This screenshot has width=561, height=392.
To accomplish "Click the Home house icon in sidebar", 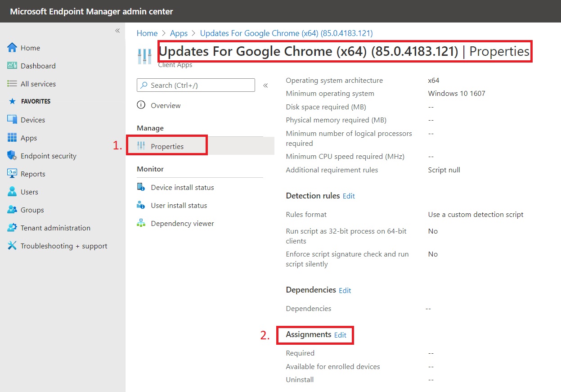I will pos(12,48).
